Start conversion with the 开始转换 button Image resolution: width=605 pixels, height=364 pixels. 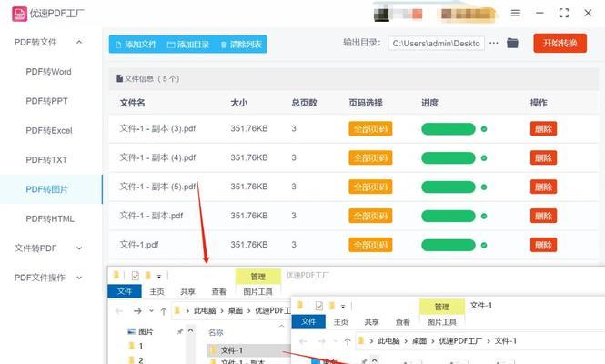coord(560,44)
